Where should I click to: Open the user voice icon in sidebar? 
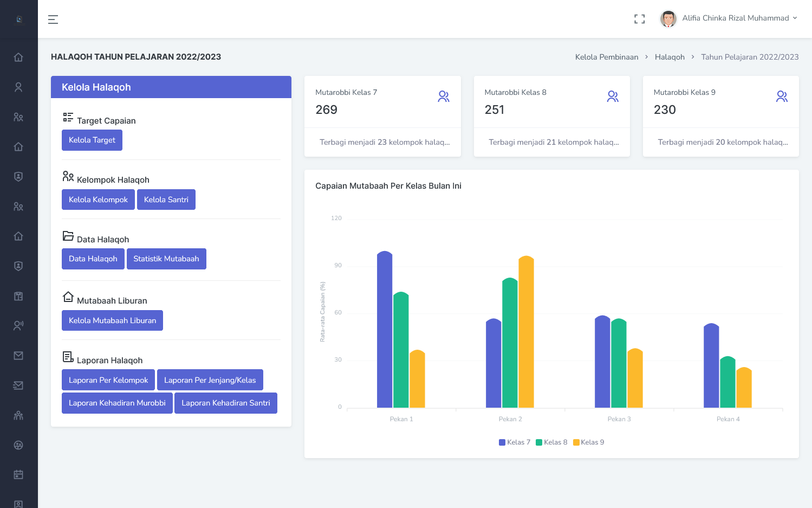[x=18, y=325]
